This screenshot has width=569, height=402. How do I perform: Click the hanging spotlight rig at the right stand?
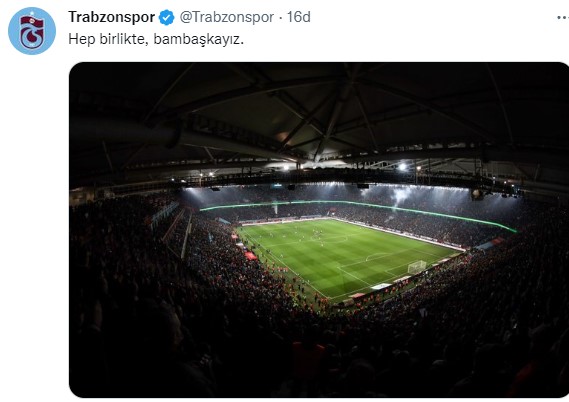pos(477,194)
